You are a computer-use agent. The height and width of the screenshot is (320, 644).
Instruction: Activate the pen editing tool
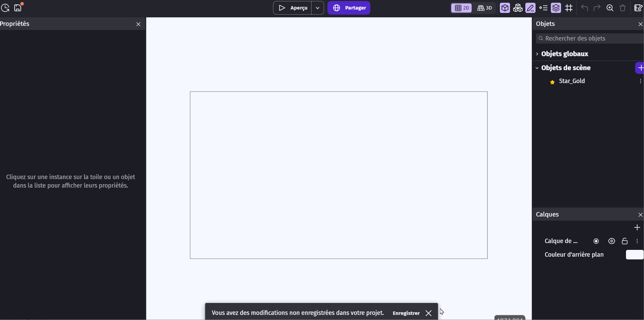point(530,8)
